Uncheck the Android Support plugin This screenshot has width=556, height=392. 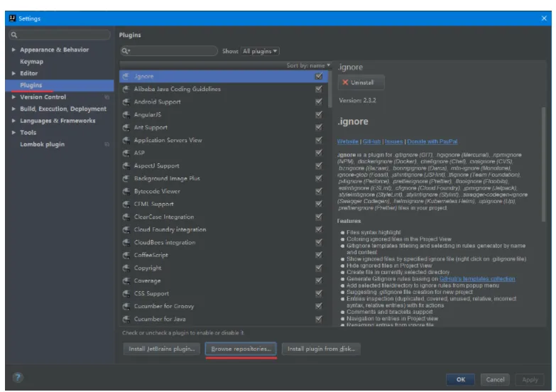319,102
